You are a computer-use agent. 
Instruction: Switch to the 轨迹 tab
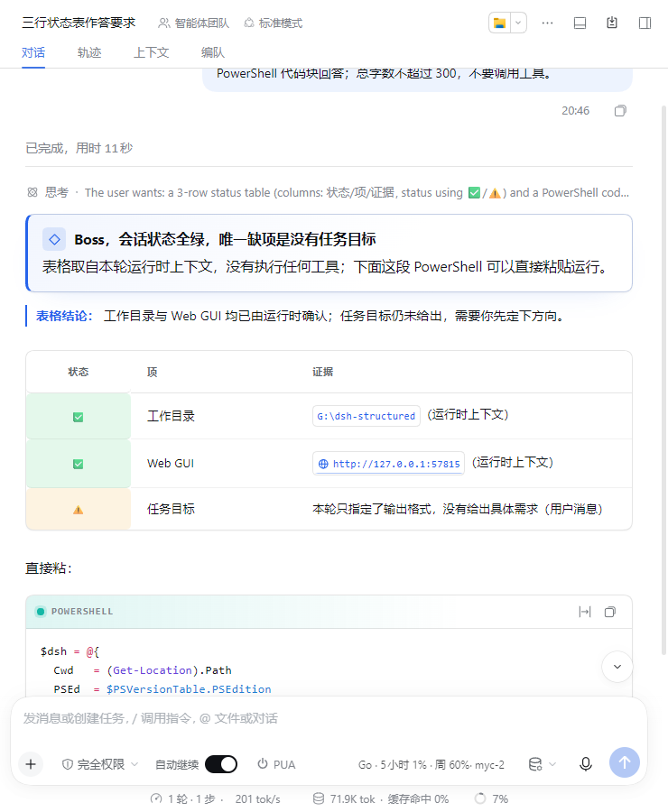(89, 53)
